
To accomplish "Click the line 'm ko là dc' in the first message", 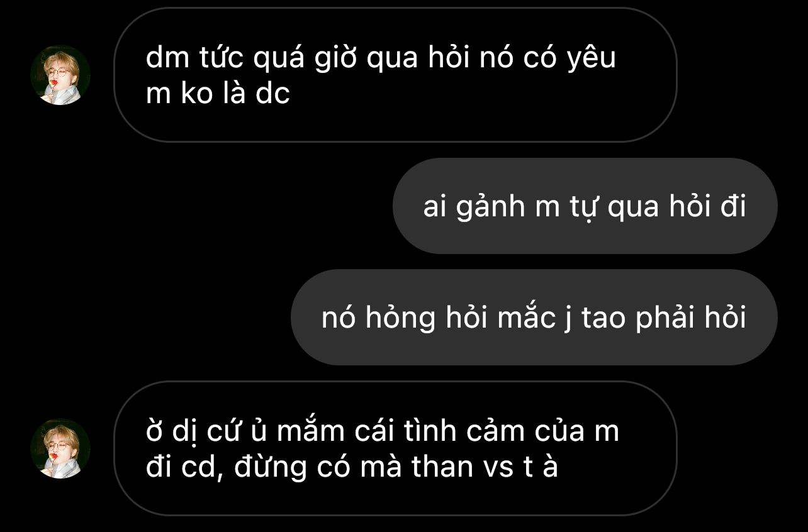I will pyautogui.click(x=218, y=93).
